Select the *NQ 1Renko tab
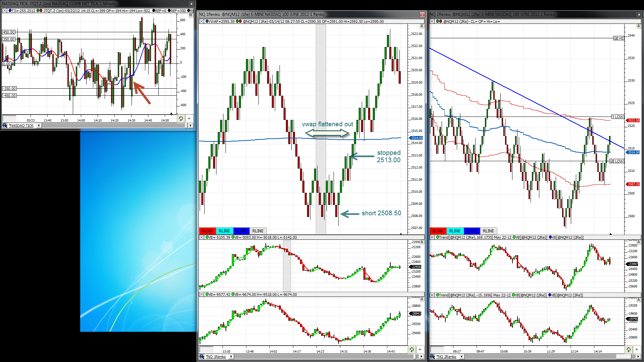 coord(216,357)
